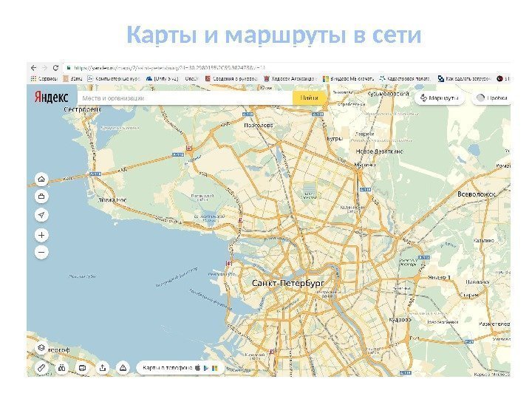Click the Microsoft Store icon
This screenshot has width=532, height=399.
(214, 368)
